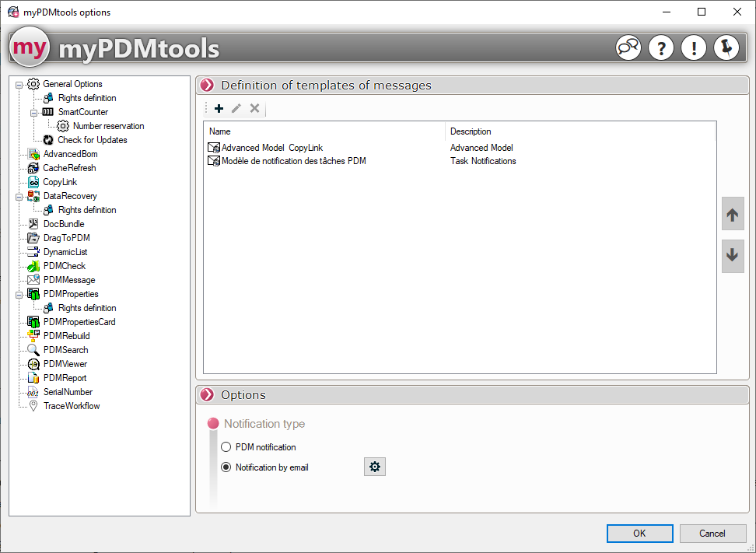This screenshot has height=553, width=756.
Task: Click the add template plus icon
Action: pyautogui.click(x=219, y=109)
